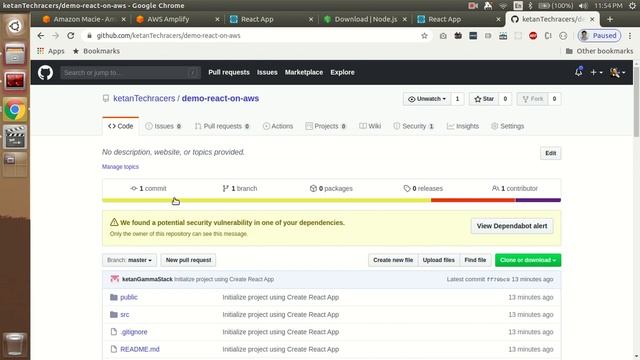The image size is (640, 360).
Task: Select the repository Pull requests tab
Action: pyautogui.click(x=222, y=126)
